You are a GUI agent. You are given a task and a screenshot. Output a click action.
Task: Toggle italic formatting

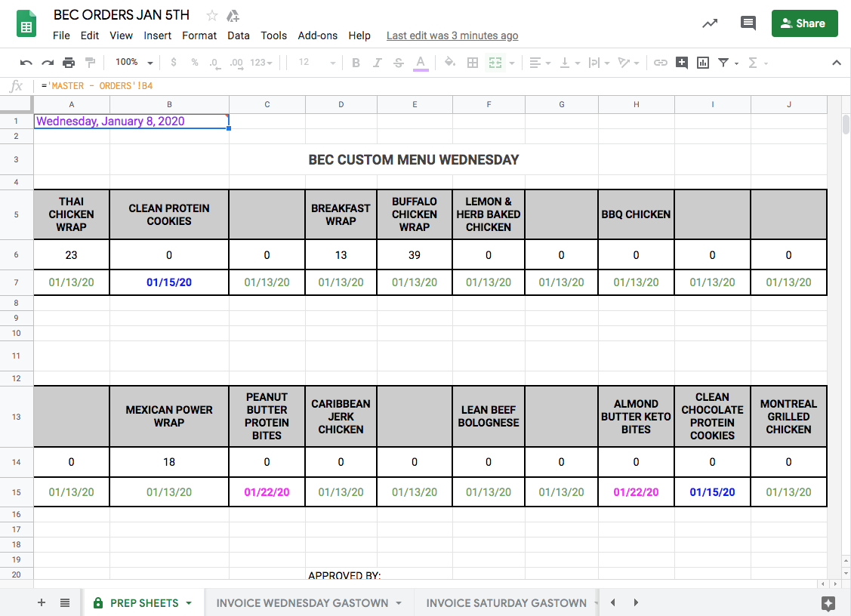pyautogui.click(x=378, y=63)
